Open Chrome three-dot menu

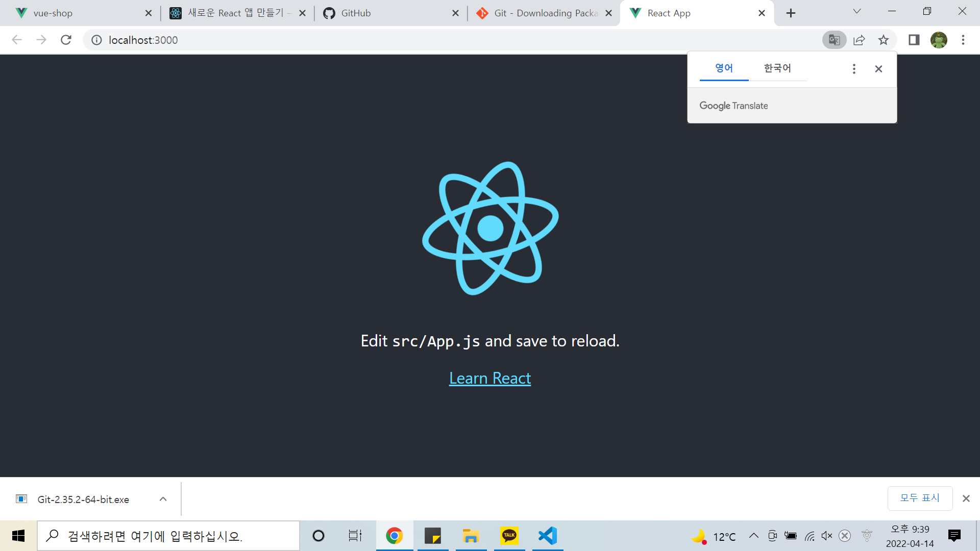pos(963,40)
